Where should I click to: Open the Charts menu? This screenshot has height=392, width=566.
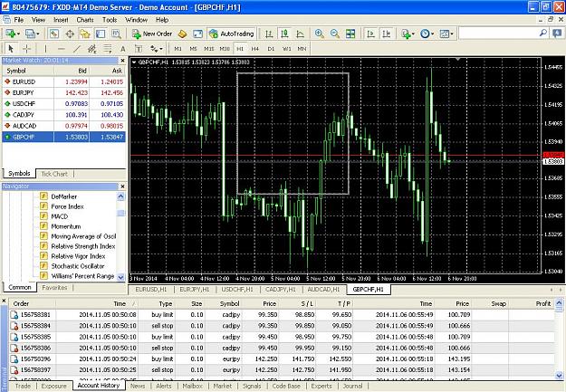(x=85, y=20)
